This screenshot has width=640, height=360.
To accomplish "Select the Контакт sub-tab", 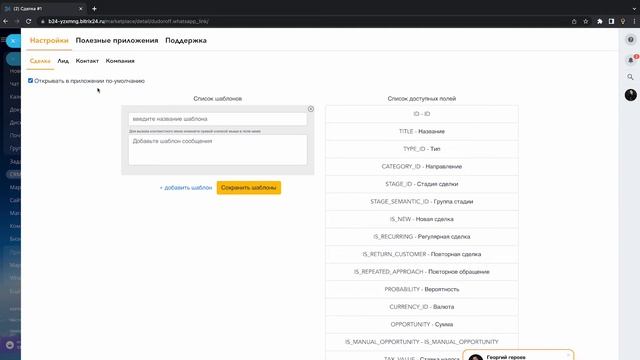I will (x=87, y=61).
